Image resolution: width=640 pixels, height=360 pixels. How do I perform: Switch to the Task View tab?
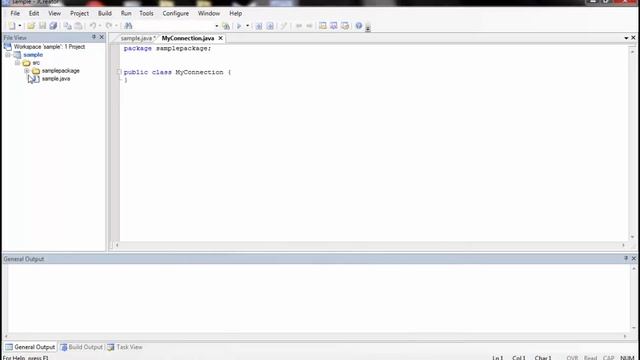click(125, 347)
